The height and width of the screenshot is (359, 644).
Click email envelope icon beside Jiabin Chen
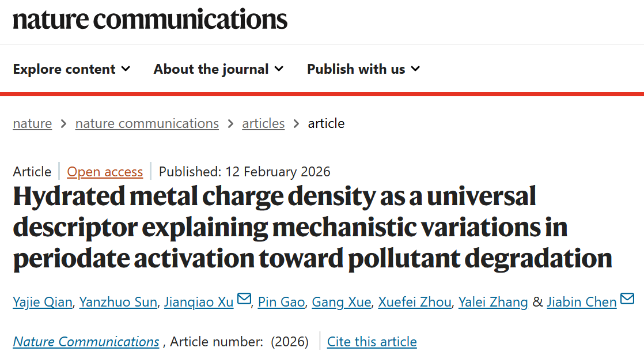click(x=627, y=300)
